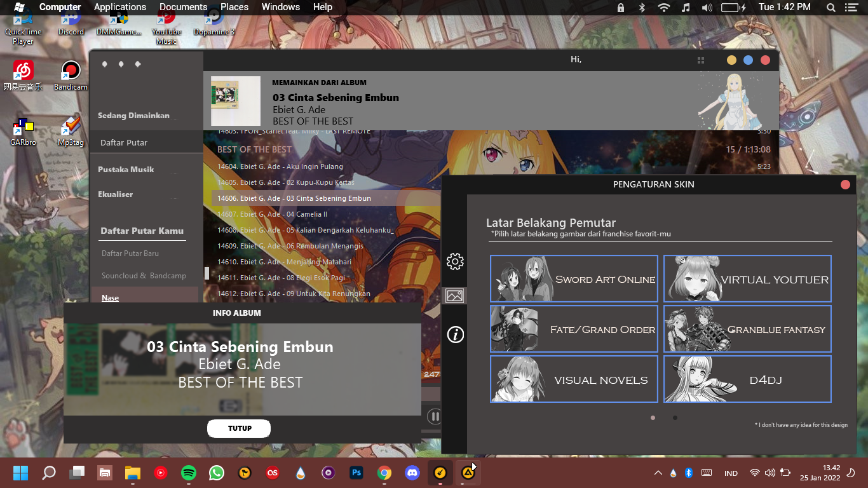Open the Mp3tag desktop shortcut

[x=71, y=131]
